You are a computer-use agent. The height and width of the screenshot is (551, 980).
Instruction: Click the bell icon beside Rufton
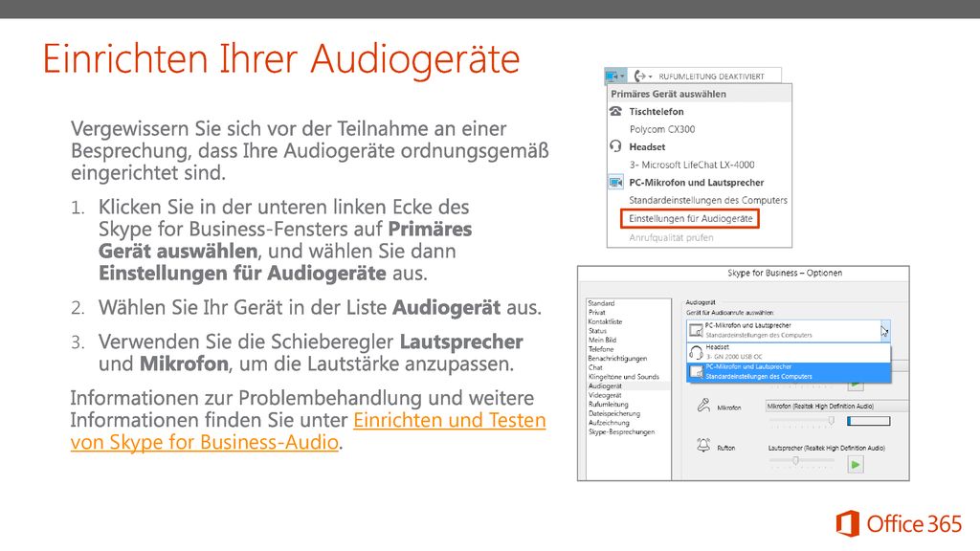click(703, 446)
